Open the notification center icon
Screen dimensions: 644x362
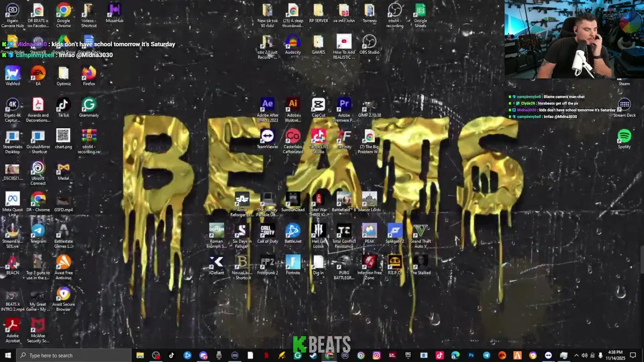[x=633, y=355]
